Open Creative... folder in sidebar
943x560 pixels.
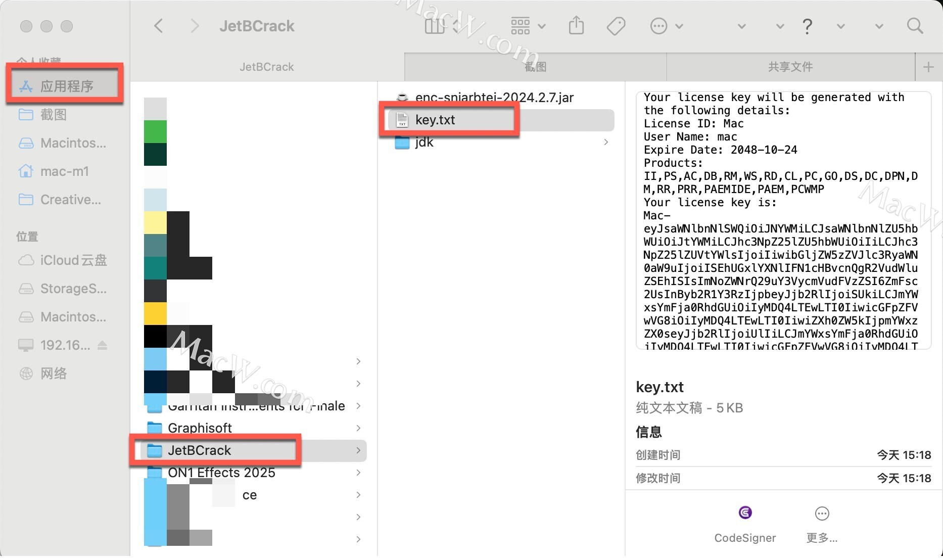(x=64, y=200)
